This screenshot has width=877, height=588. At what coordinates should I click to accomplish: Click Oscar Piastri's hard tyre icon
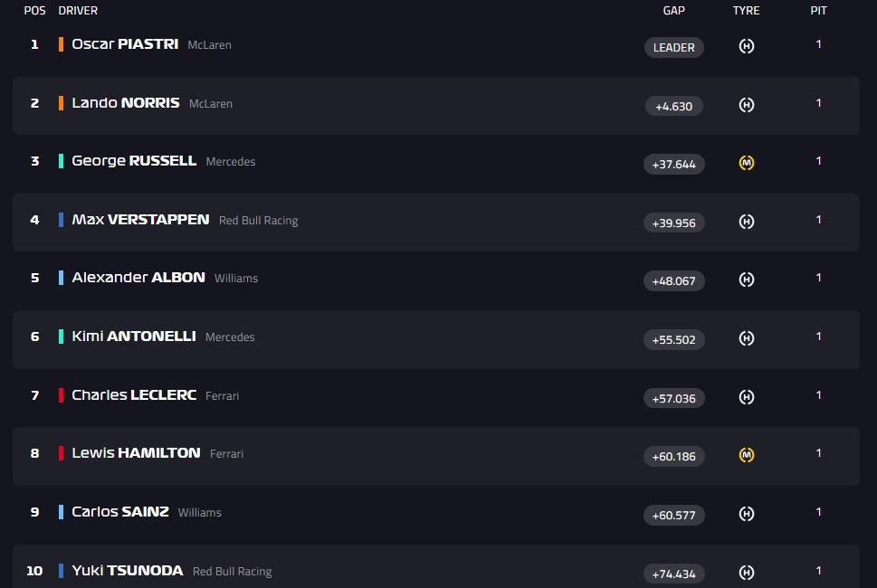746,46
